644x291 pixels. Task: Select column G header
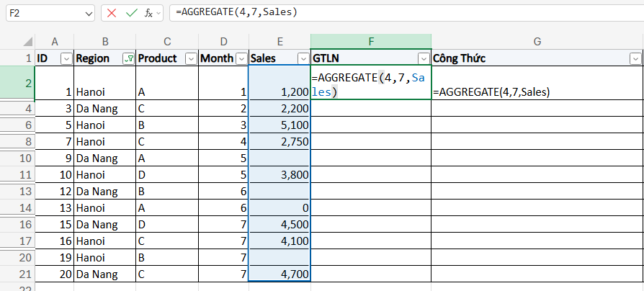click(x=537, y=42)
